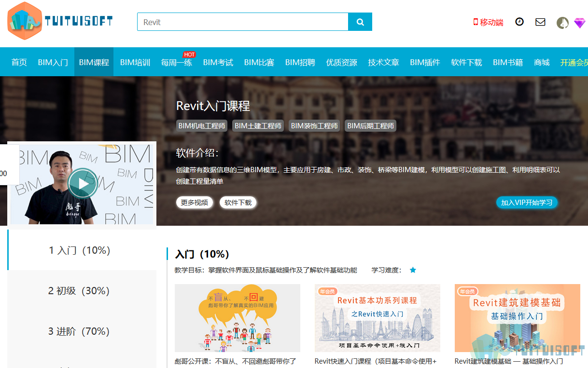Click 加入VIP开始学习 button
Image resolution: width=588 pixels, height=368 pixels.
tap(527, 203)
